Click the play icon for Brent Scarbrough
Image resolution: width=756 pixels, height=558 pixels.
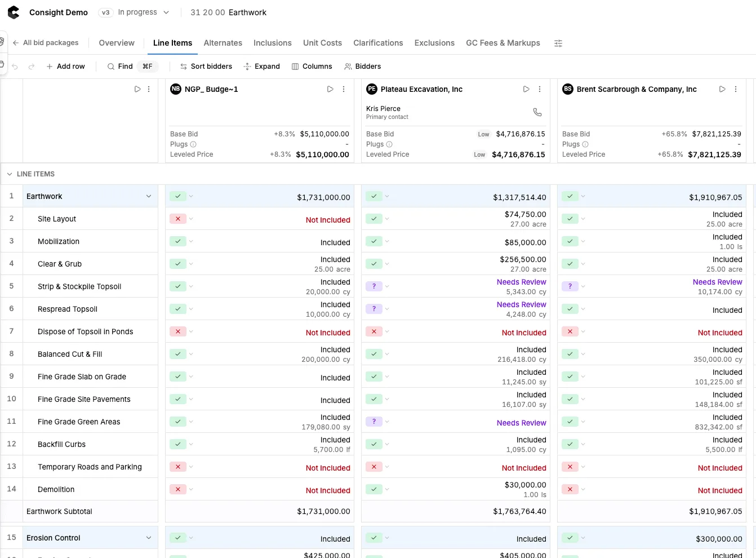(722, 89)
